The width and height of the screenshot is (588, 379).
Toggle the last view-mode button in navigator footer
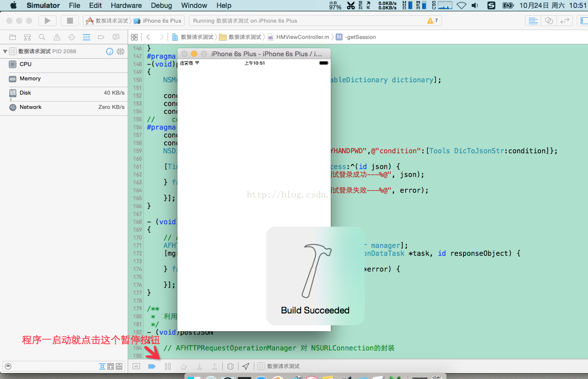[119, 367]
